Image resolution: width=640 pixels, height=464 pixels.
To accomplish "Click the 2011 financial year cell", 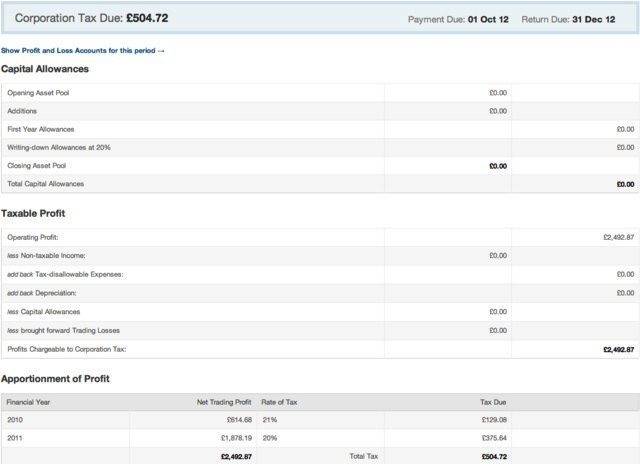I will [x=16, y=438].
